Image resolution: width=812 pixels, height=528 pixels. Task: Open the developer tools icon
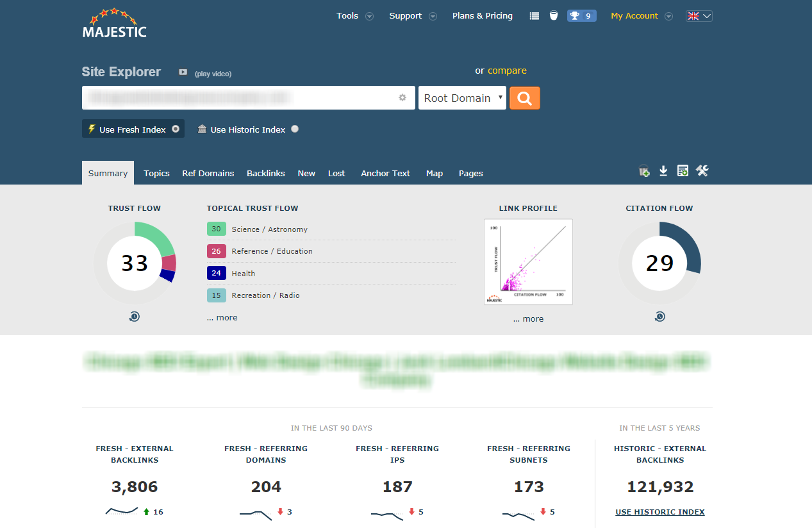[x=702, y=171]
